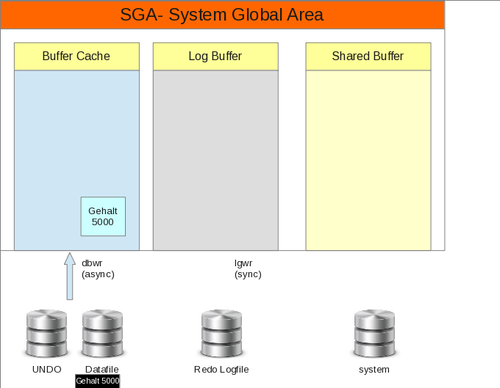Click the UNDO database cylinder icon
Image resolution: width=500 pixels, height=388 pixels.
(47, 333)
